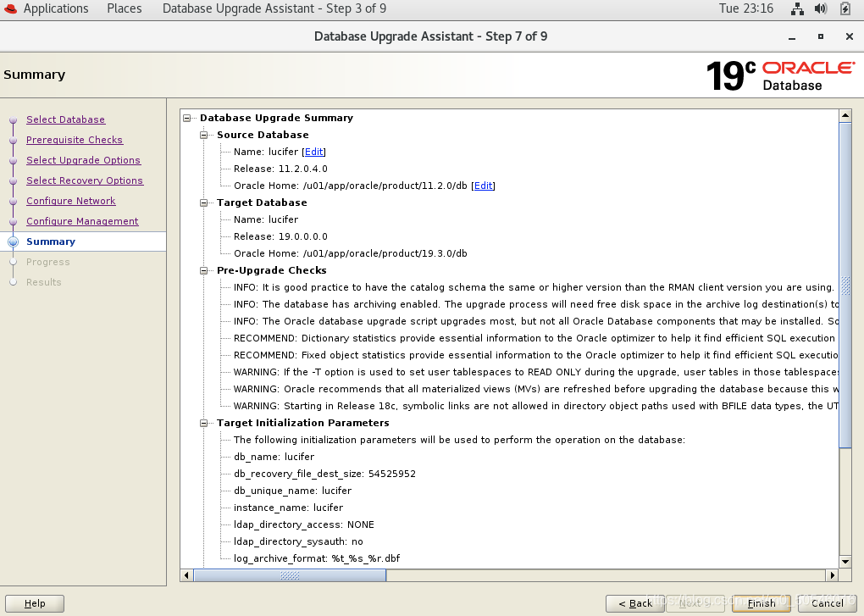Select the row about following initialization parameters
The width and height of the screenshot is (864, 616).
pos(460,441)
